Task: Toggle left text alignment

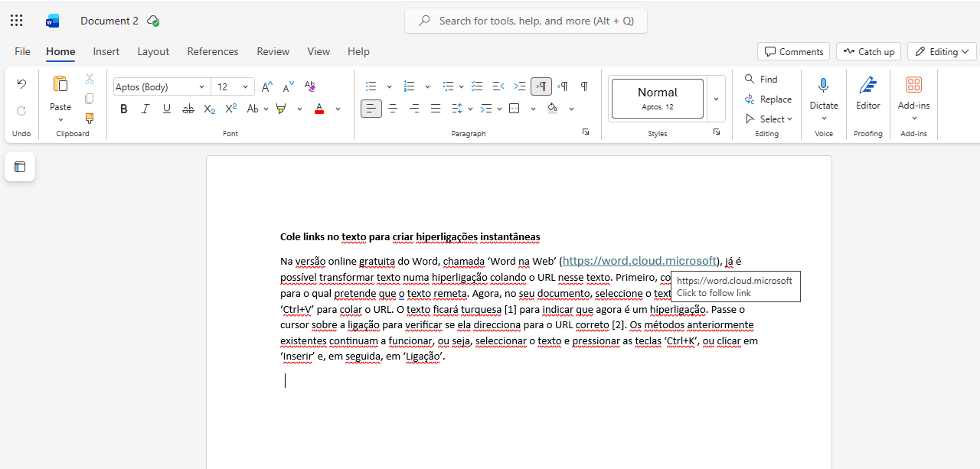Action: tap(371, 109)
